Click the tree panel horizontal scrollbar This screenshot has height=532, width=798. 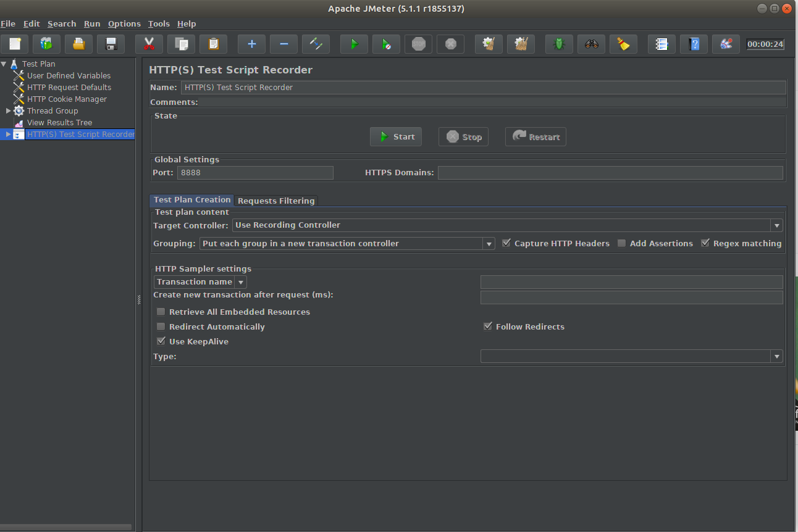click(65, 527)
